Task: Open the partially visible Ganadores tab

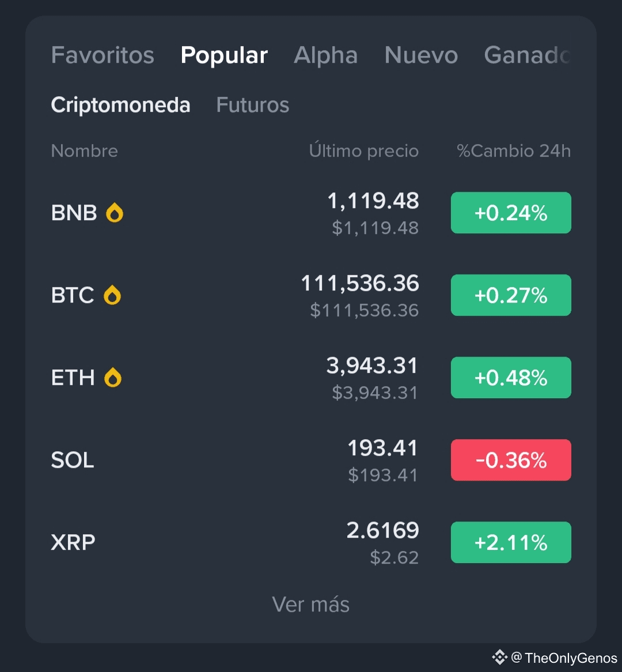Action: pyautogui.click(x=527, y=55)
